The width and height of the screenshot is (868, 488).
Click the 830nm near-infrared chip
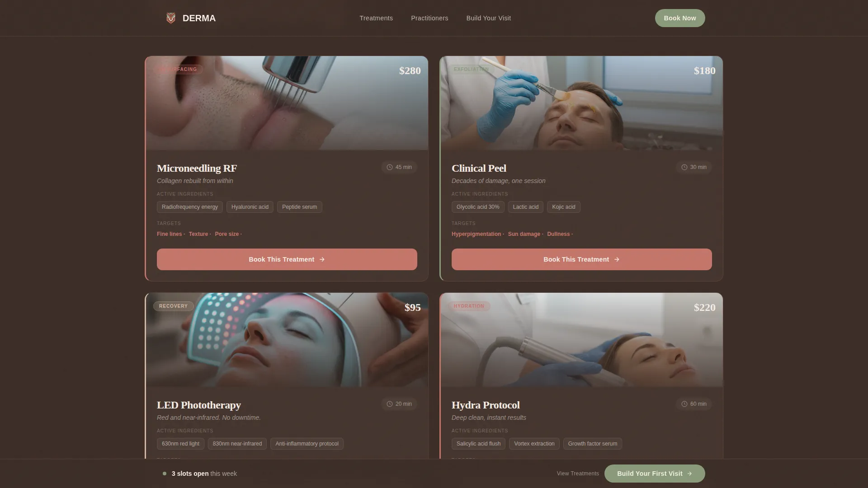click(x=237, y=444)
